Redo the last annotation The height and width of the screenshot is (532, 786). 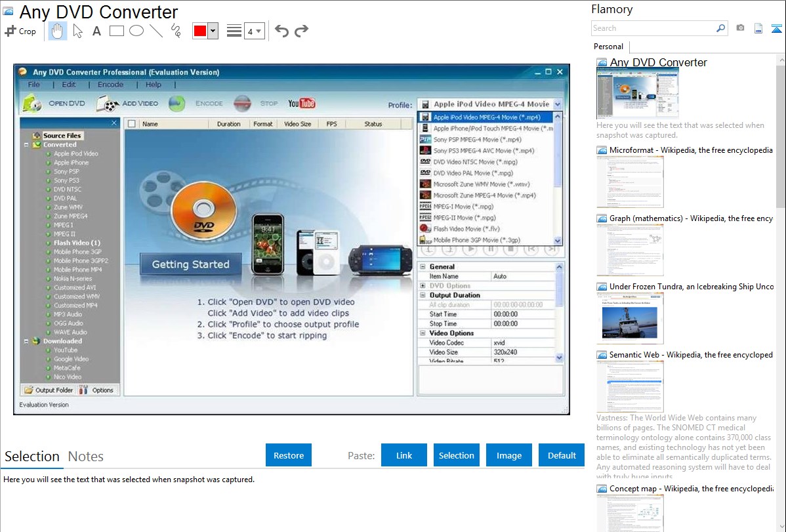pyautogui.click(x=301, y=31)
